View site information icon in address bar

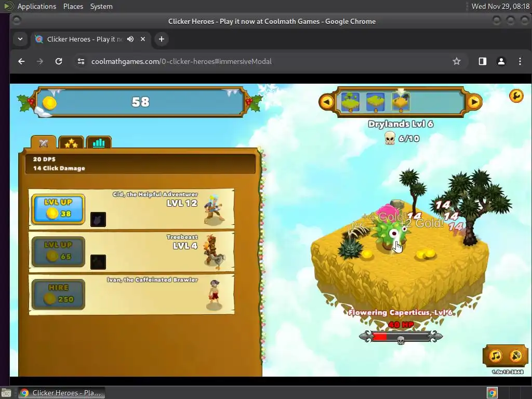81,61
